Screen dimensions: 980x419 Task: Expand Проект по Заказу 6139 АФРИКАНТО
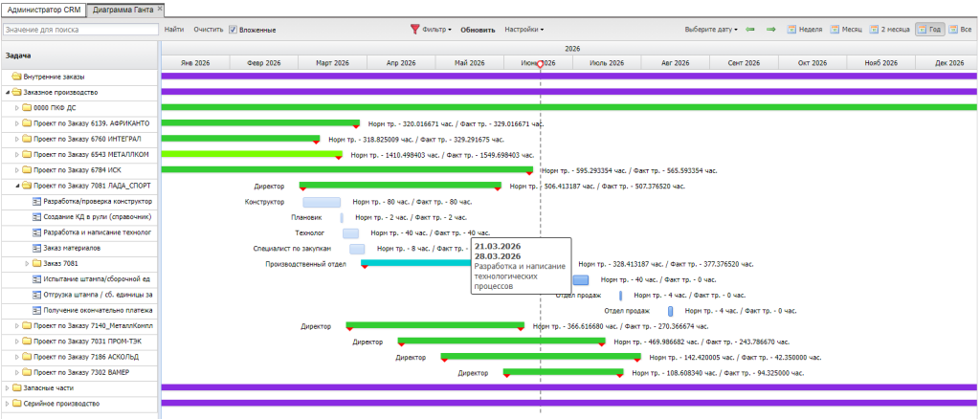pos(17,123)
